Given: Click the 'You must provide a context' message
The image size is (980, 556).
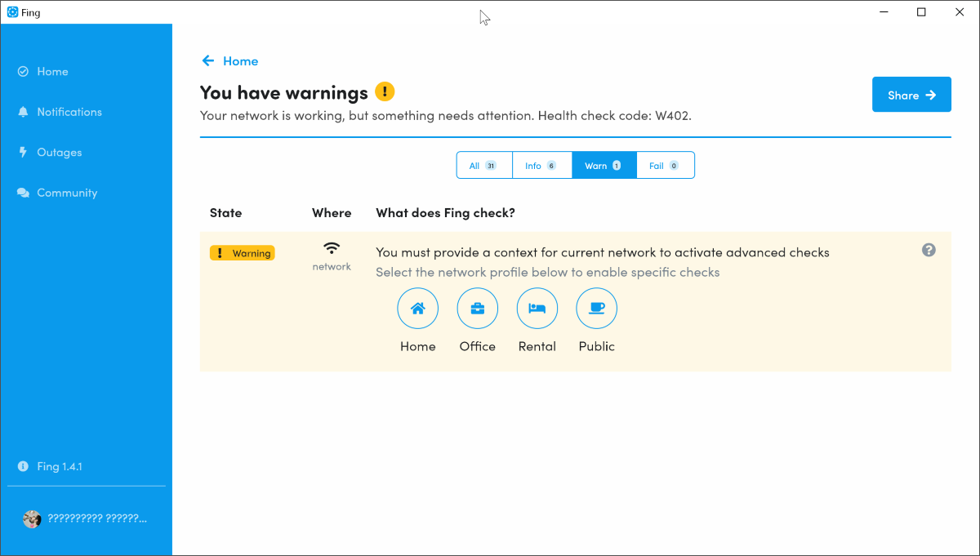Looking at the screenshot, I should point(603,252).
